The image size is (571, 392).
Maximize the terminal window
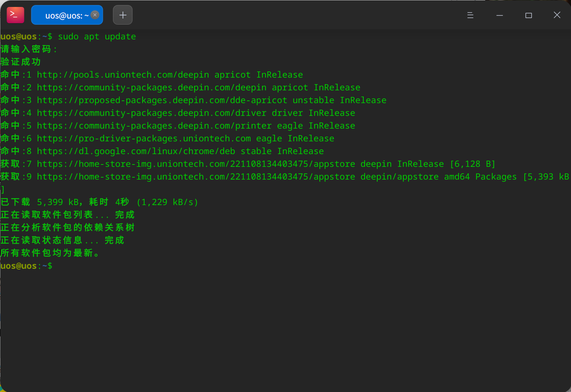[x=528, y=15]
